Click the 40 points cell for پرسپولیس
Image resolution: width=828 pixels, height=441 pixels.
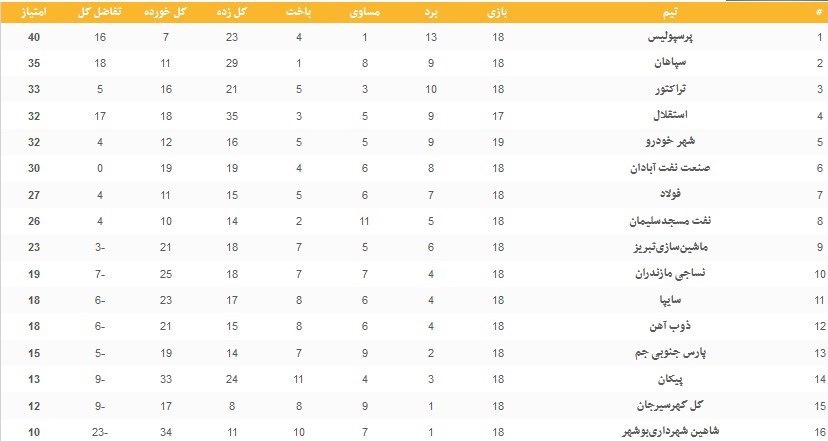coord(33,37)
